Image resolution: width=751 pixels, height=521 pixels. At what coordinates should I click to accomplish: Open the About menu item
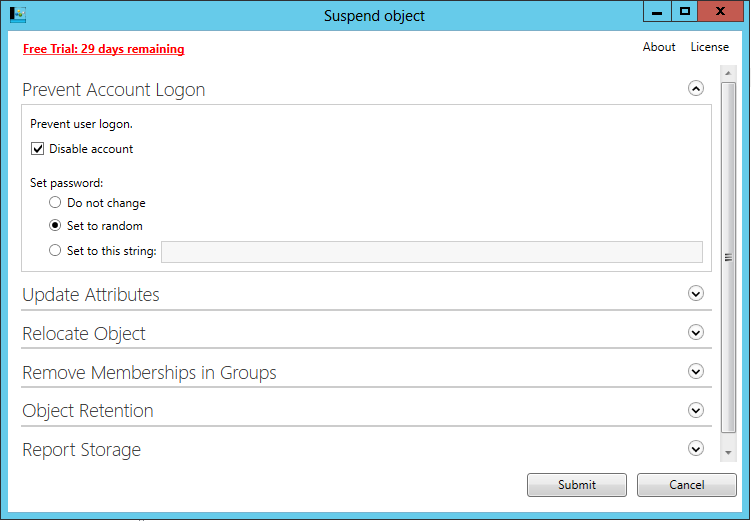point(659,47)
